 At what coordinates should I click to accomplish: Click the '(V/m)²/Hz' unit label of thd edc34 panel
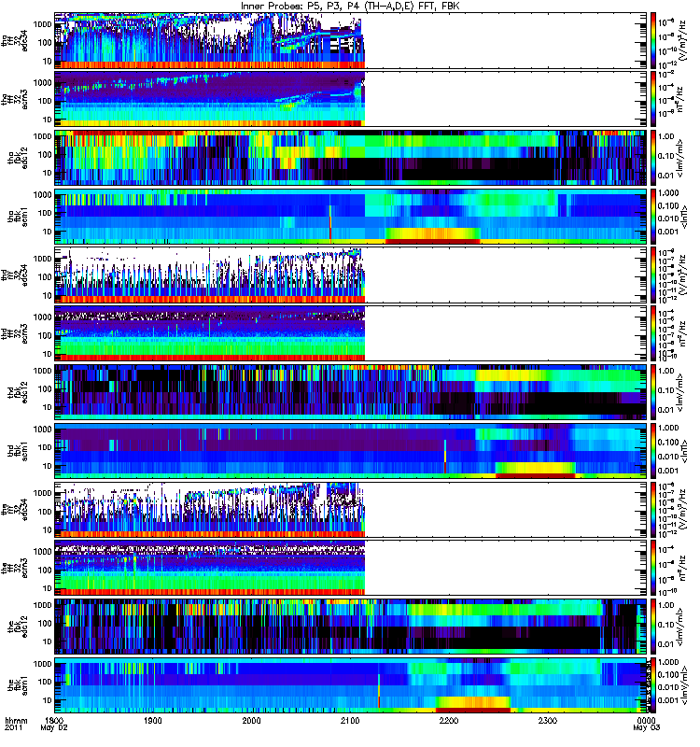pos(682,275)
